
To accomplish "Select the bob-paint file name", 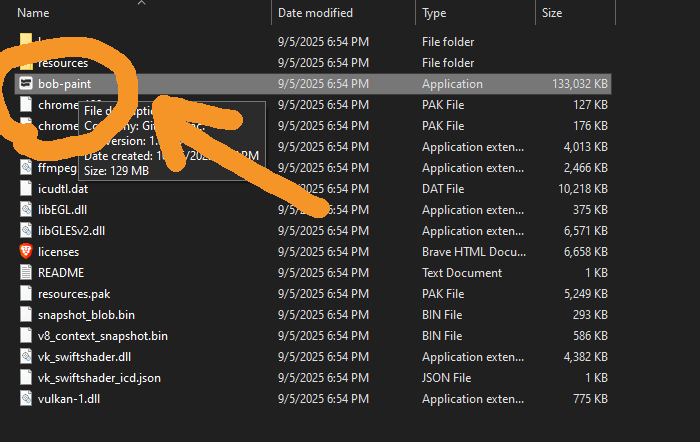I will pos(64,84).
